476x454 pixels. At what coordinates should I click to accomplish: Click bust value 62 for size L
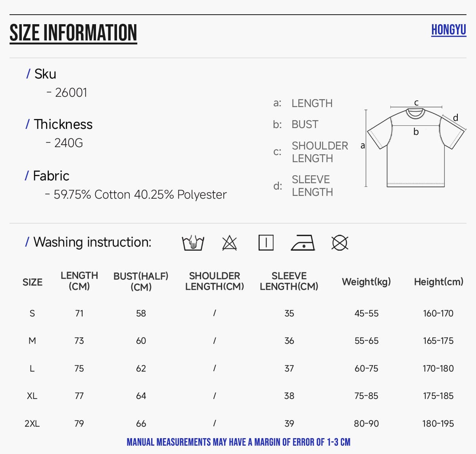tap(141, 368)
